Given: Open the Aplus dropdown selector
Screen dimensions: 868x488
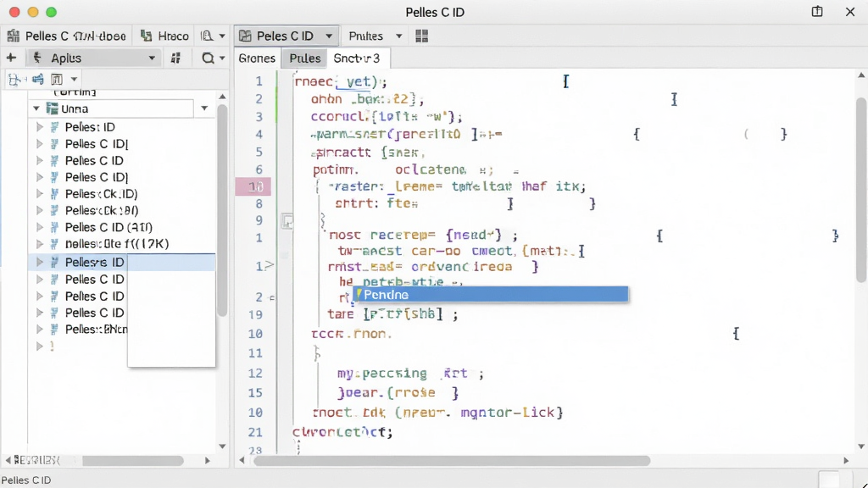Looking at the screenshot, I should (94, 58).
